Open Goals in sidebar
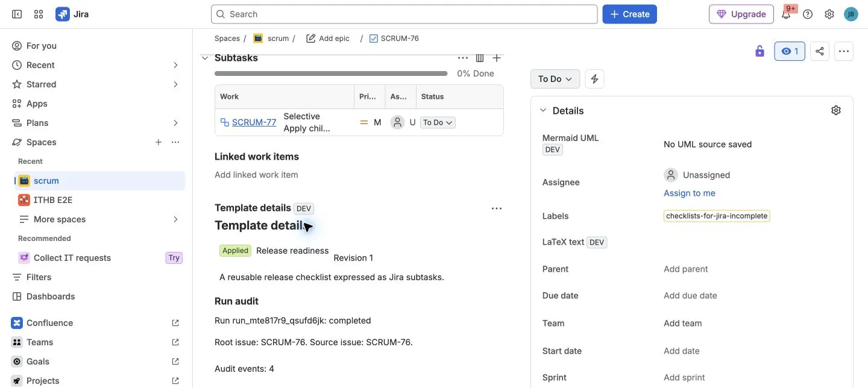 pos(98,361)
